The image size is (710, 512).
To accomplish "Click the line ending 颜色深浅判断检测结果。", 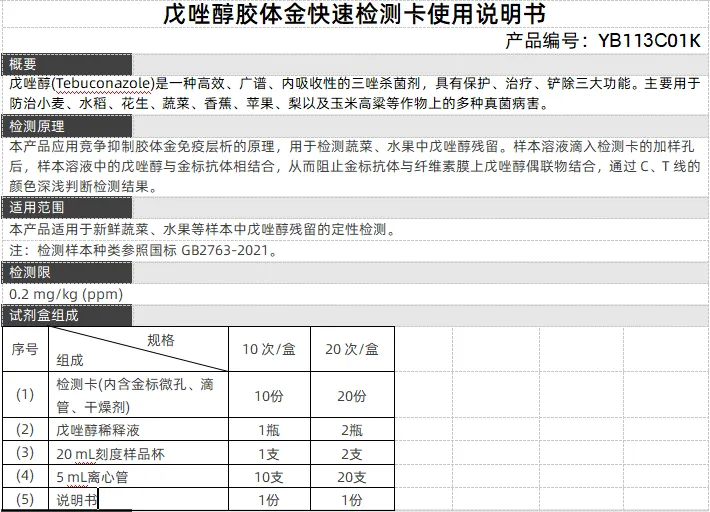I will coord(84,186).
